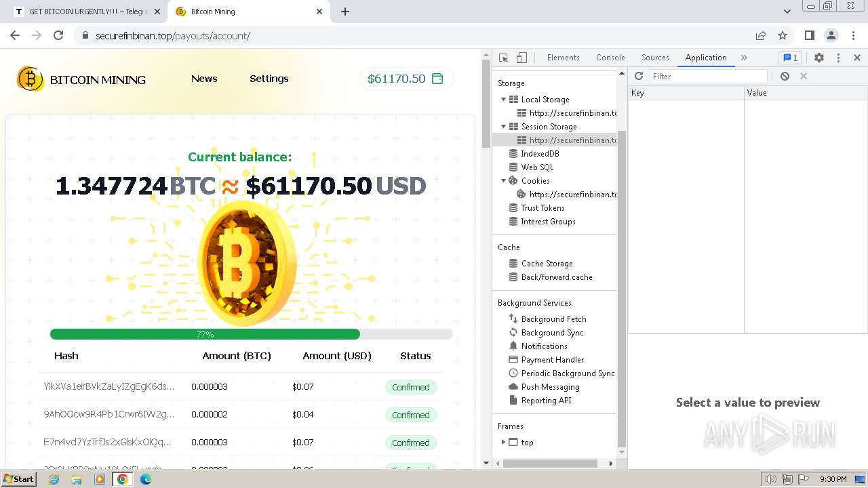Open DevTools three-dot customize menu
The image size is (868, 488).
click(x=838, y=58)
